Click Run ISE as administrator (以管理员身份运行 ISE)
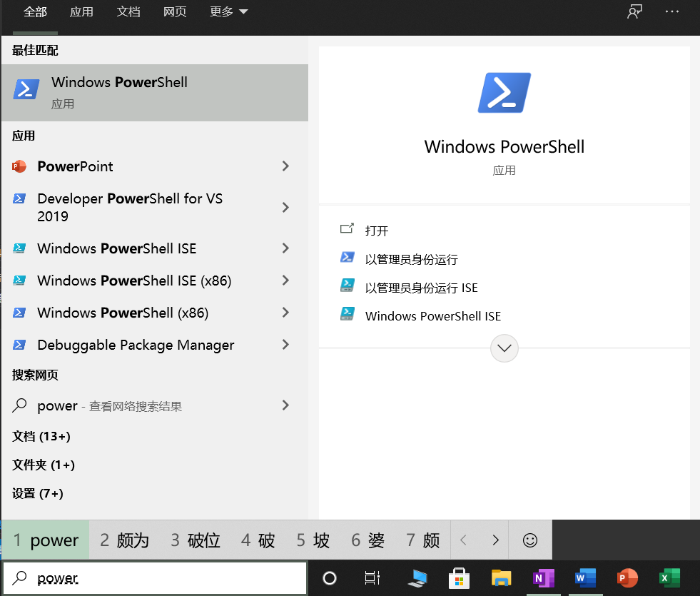 pos(422,288)
